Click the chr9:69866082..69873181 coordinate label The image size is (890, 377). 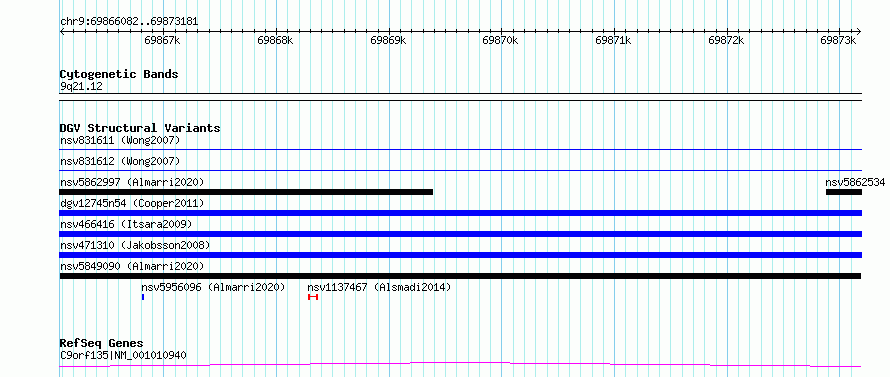click(129, 22)
